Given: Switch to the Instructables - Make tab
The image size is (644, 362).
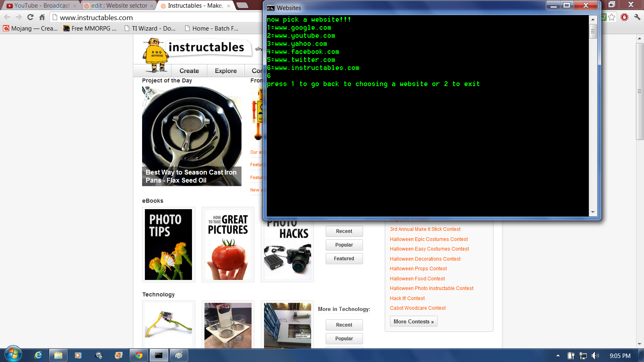Looking at the screenshot, I should [x=195, y=6].
